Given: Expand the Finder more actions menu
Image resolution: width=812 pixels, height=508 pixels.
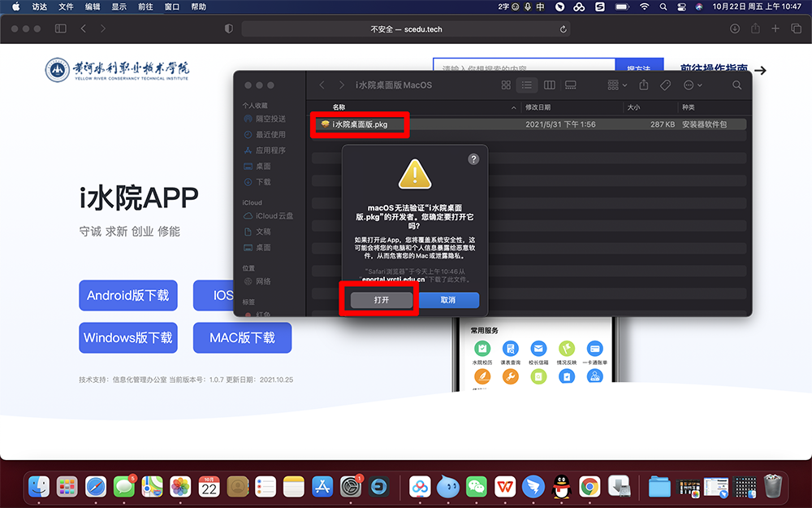Looking at the screenshot, I should click(693, 85).
